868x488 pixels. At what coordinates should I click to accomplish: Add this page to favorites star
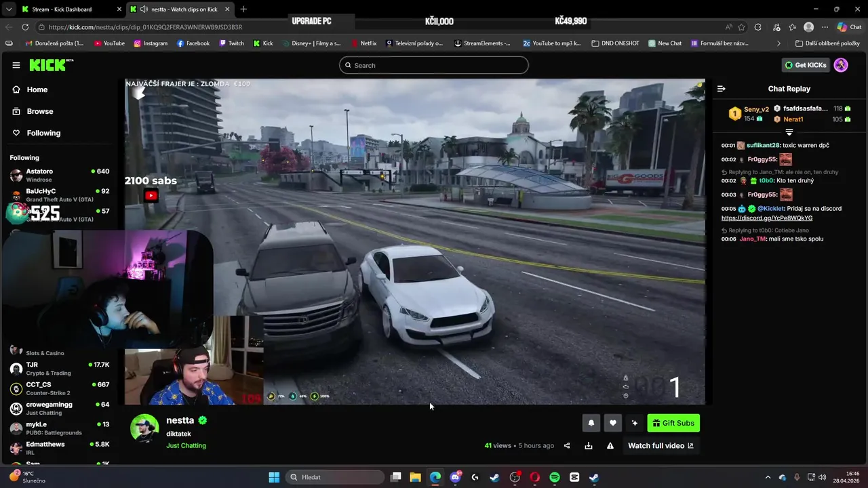click(x=741, y=27)
